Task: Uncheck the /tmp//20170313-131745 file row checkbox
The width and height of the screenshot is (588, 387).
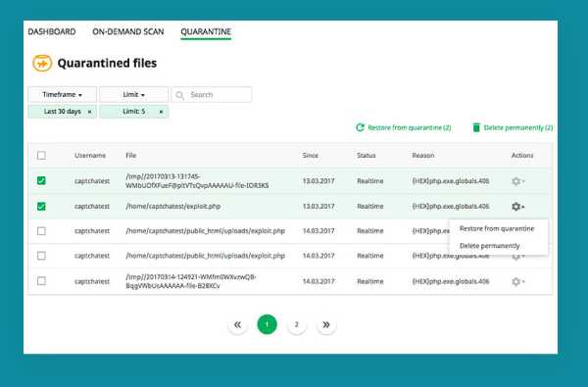Action: click(x=41, y=180)
